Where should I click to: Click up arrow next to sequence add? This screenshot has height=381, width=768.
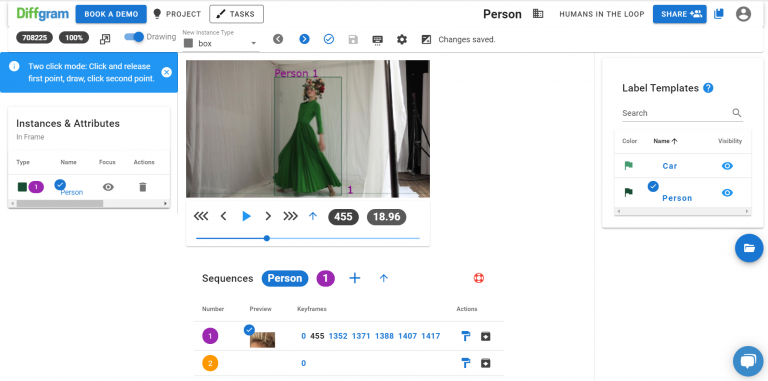pyautogui.click(x=384, y=278)
